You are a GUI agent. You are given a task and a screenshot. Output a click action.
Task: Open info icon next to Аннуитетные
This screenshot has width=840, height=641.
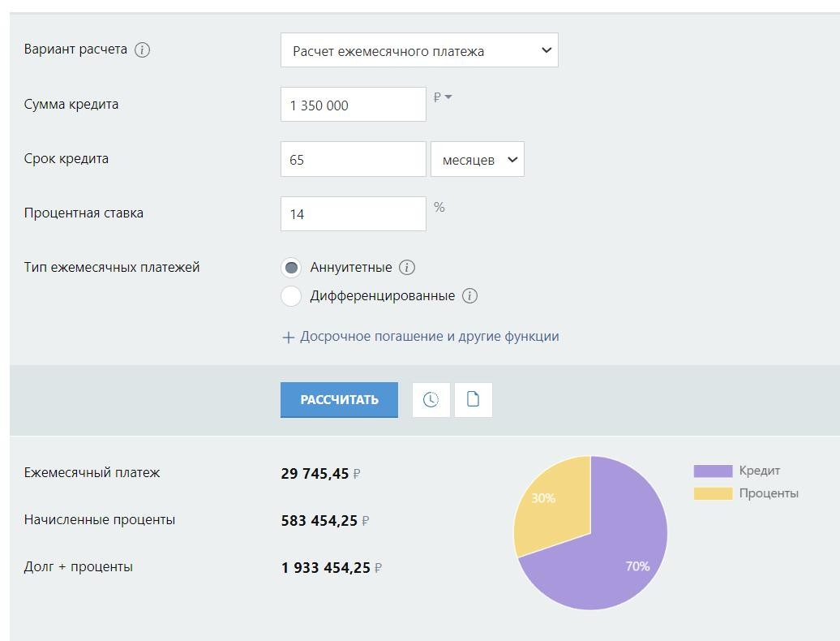click(x=406, y=267)
